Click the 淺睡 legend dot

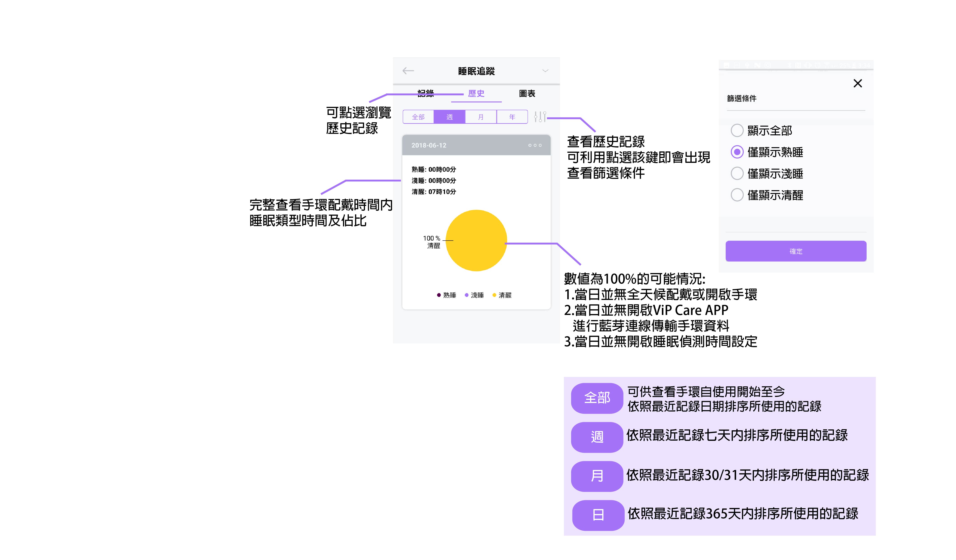point(466,295)
